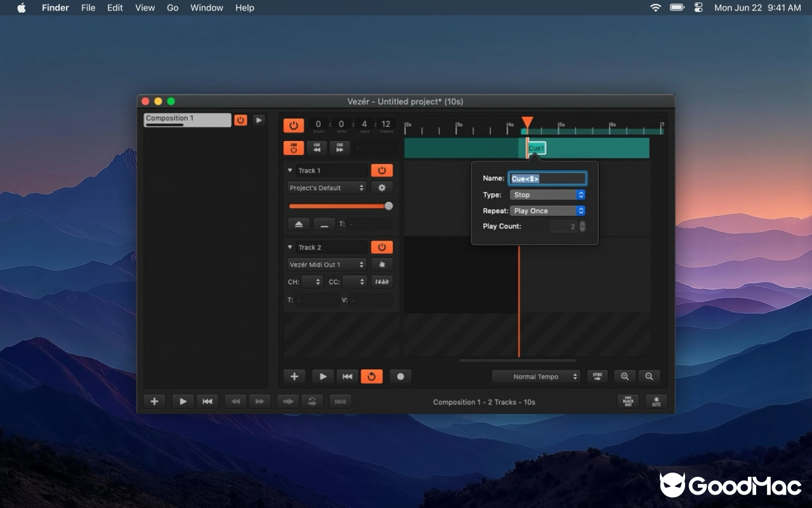The image size is (812, 508).
Task: Toggle the cue power button
Action: [x=294, y=148]
